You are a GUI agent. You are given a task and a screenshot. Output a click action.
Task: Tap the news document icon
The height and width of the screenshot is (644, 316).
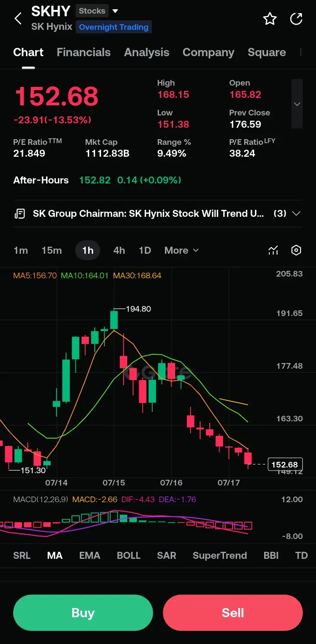[x=20, y=214]
